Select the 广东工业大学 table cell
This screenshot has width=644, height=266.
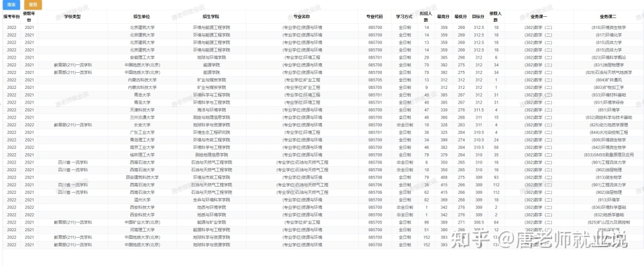(142, 133)
